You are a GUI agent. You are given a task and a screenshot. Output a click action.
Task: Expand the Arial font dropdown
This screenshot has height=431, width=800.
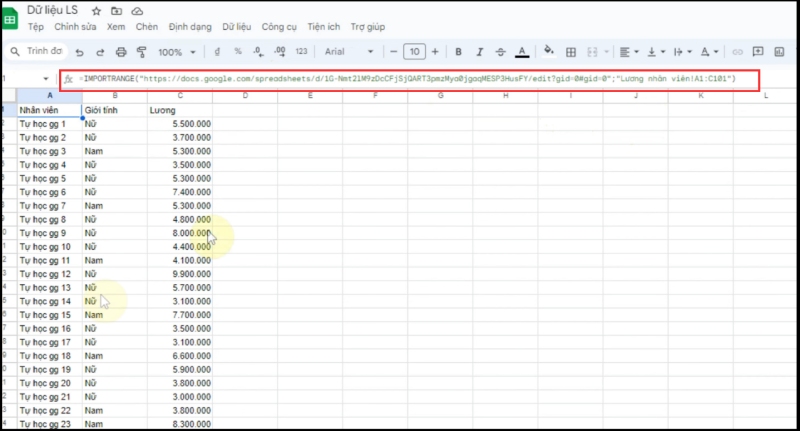[350, 51]
